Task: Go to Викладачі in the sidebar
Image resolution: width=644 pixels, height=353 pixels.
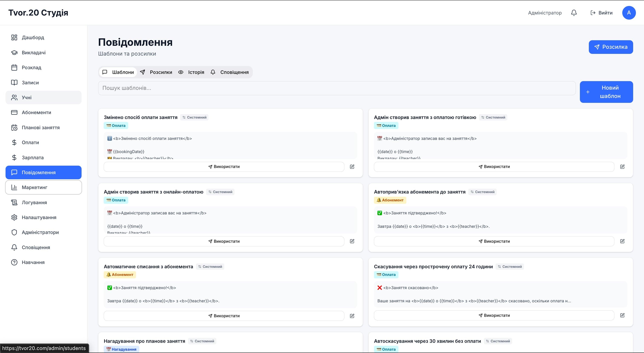Action: click(x=43, y=53)
